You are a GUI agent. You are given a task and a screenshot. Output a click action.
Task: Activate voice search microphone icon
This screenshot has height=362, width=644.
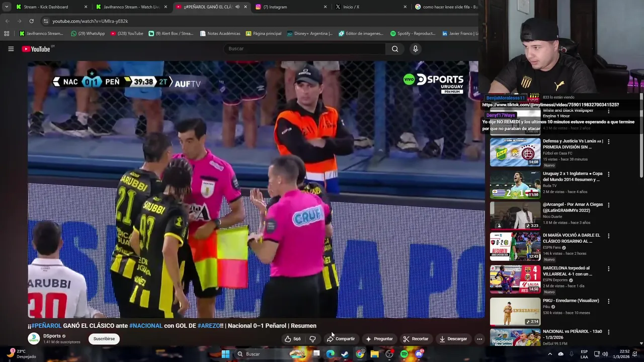415,49
